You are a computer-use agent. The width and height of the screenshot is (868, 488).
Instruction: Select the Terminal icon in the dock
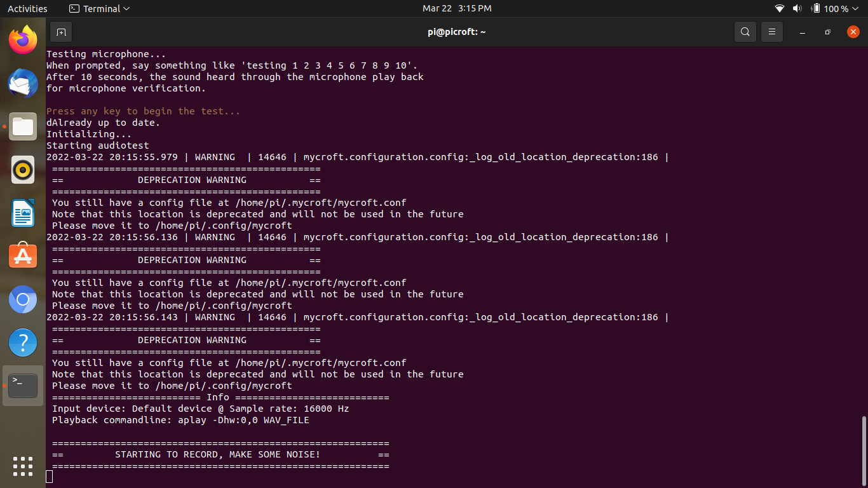tap(23, 386)
